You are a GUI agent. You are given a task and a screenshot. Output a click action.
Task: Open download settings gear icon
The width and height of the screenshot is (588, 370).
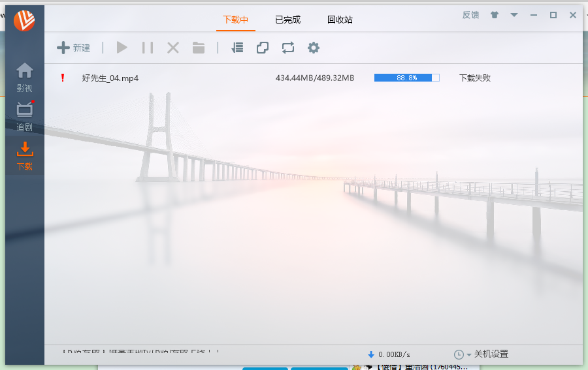(314, 48)
